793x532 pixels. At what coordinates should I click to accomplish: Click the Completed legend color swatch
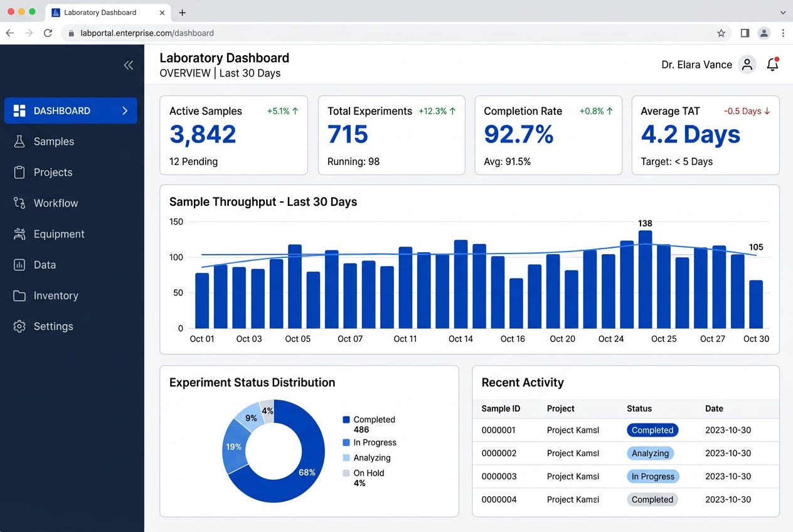coord(346,420)
